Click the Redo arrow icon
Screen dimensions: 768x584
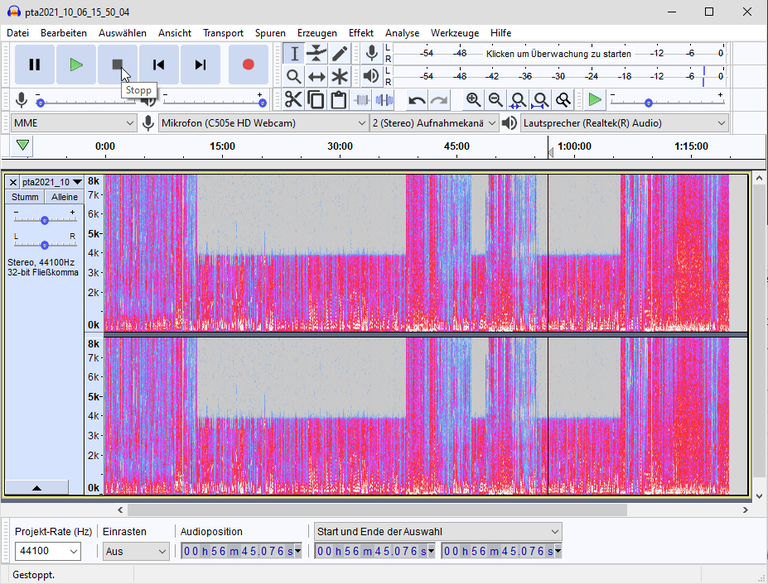pos(439,100)
